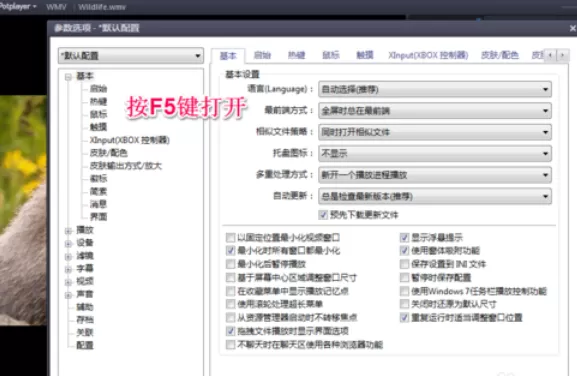Uncheck 拖拽文件播放时显示界面选项
Screen dimensions: 577x376
231,331
